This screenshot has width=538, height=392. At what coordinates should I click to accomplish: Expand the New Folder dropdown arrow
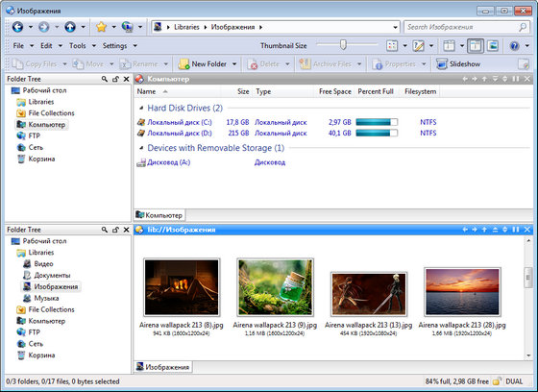pyautogui.click(x=234, y=63)
